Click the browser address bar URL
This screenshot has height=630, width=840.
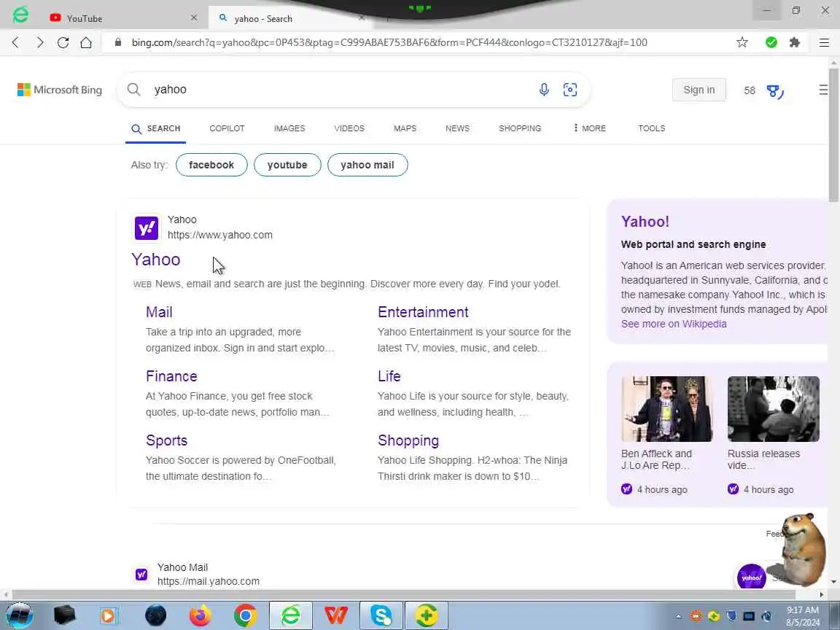[x=389, y=42]
